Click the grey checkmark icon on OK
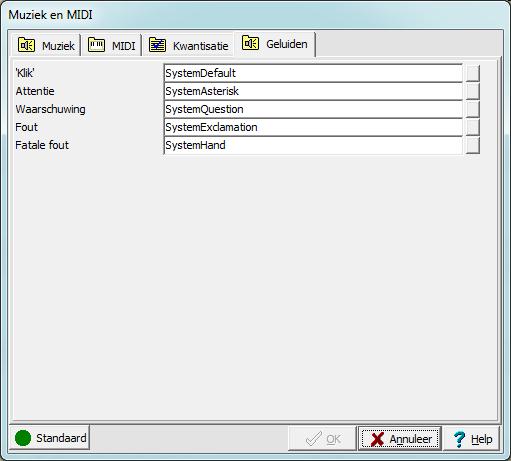 pos(313,439)
